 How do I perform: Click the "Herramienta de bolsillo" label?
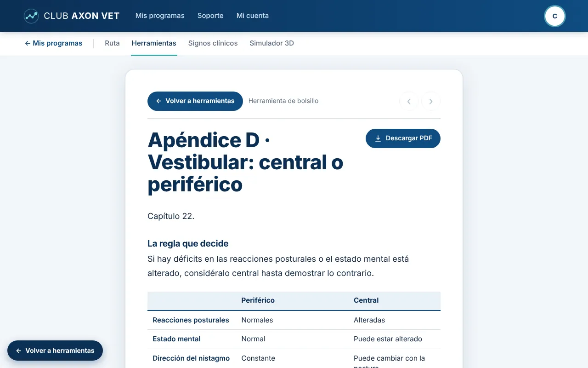(x=283, y=101)
